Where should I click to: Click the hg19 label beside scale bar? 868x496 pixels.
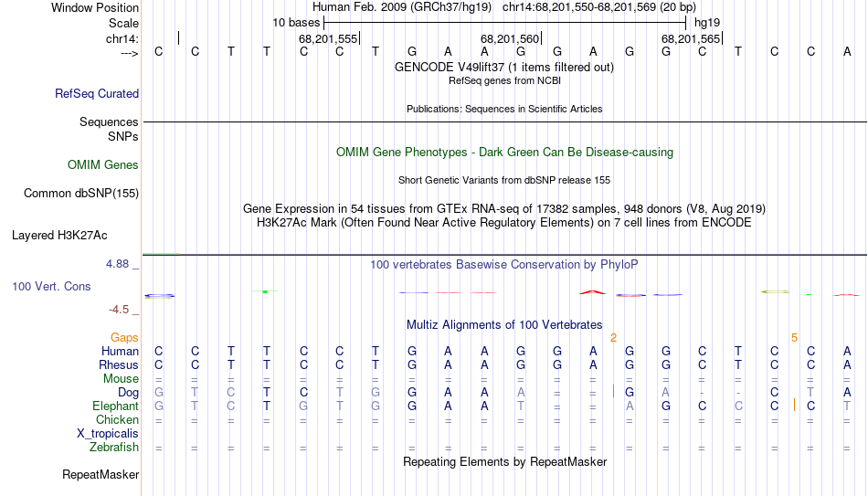(707, 23)
